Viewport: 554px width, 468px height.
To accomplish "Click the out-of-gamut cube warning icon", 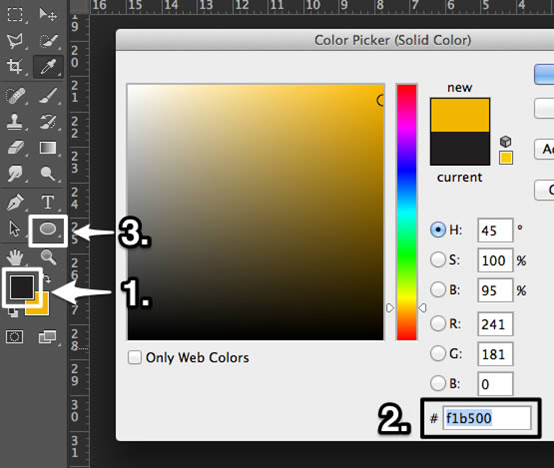I will point(506,142).
